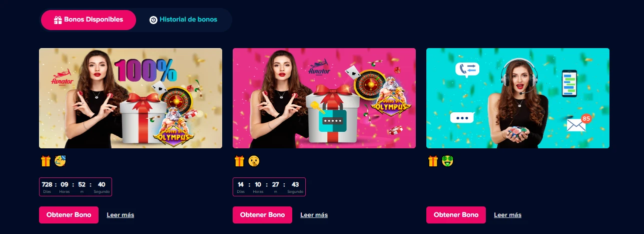This screenshot has height=234, width=644.
Task: Read more about the 100% bonus
Action: [121, 215]
